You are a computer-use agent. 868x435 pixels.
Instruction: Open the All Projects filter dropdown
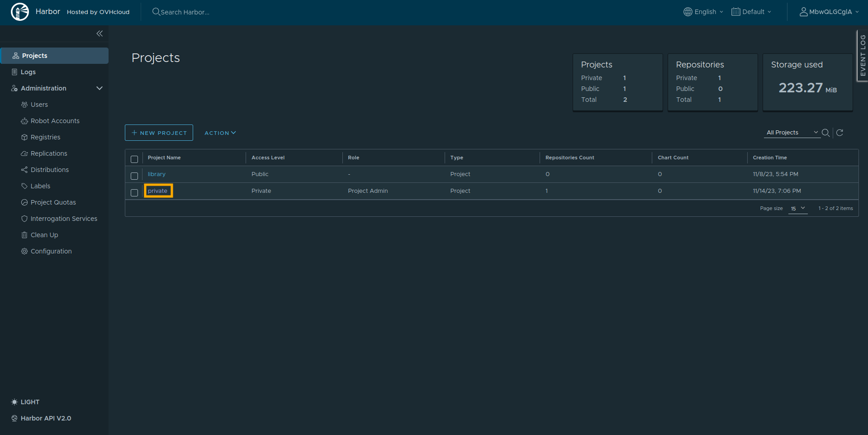[792, 133]
